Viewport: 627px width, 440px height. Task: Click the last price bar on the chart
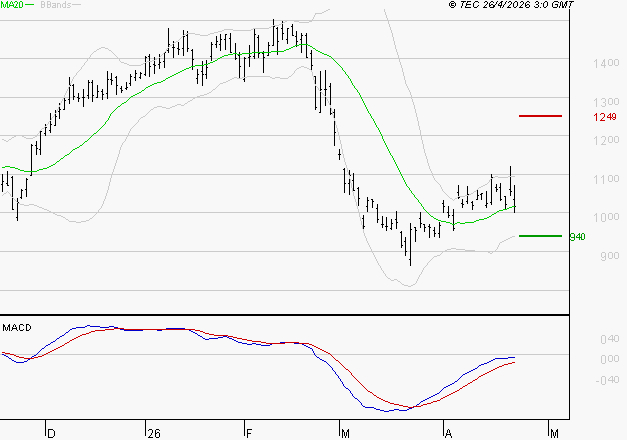[x=515, y=199]
